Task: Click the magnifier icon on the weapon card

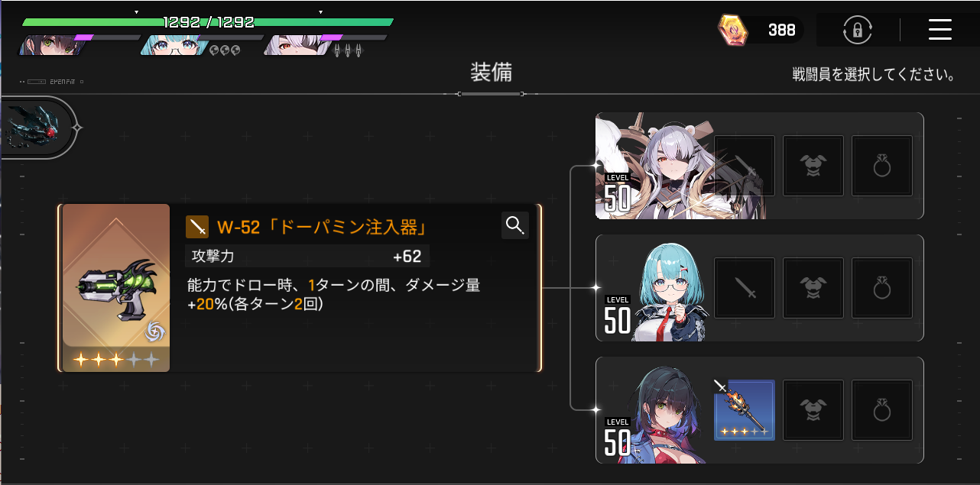Action: [x=515, y=225]
